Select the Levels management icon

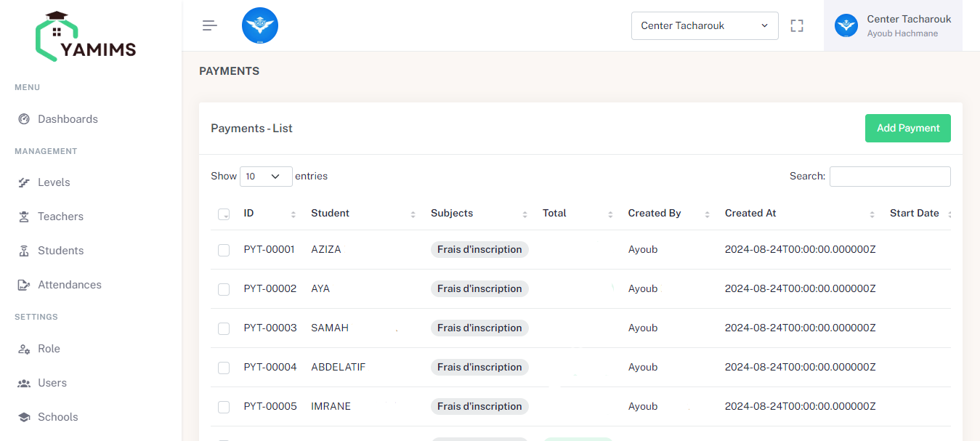coord(23,182)
